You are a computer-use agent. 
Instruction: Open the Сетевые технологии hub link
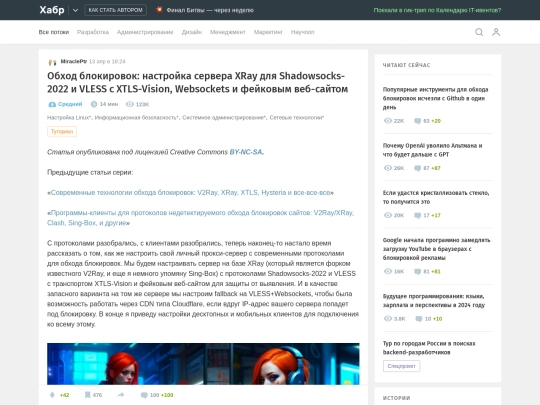coord(297,117)
